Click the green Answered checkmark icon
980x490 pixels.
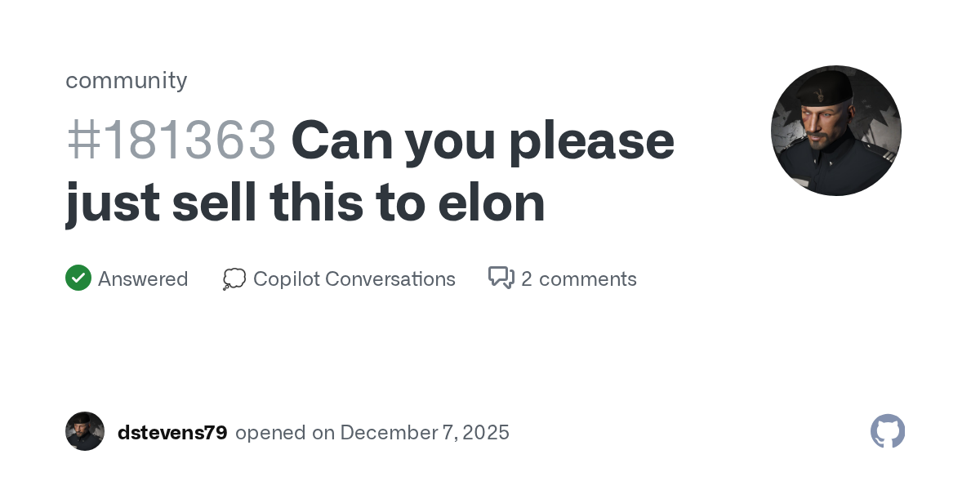pos(78,278)
